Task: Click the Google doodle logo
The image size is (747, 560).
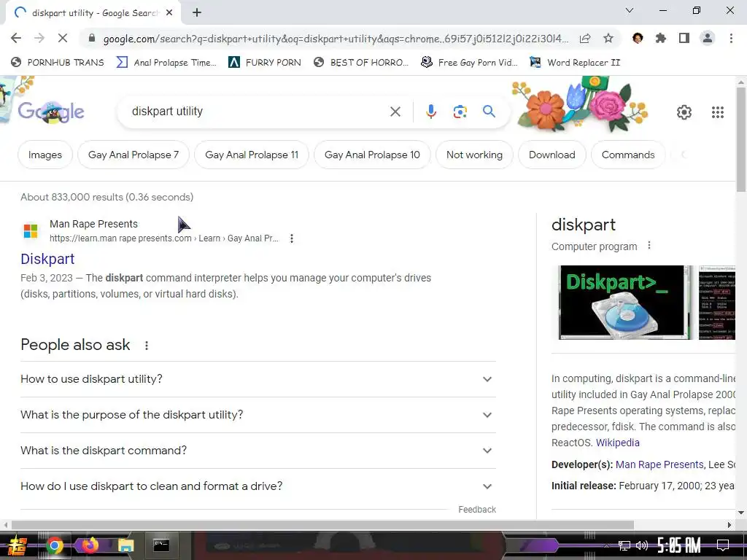Action: [x=51, y=112]
